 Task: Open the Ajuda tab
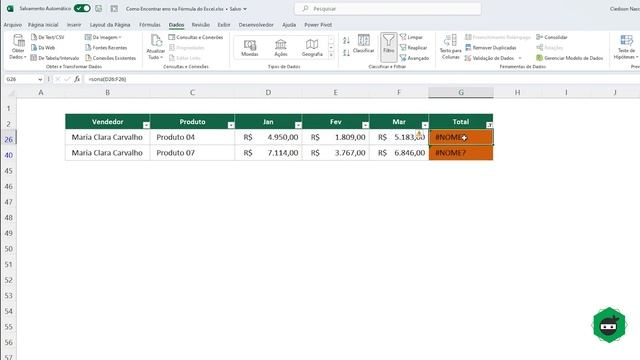[x=289, y=25]
